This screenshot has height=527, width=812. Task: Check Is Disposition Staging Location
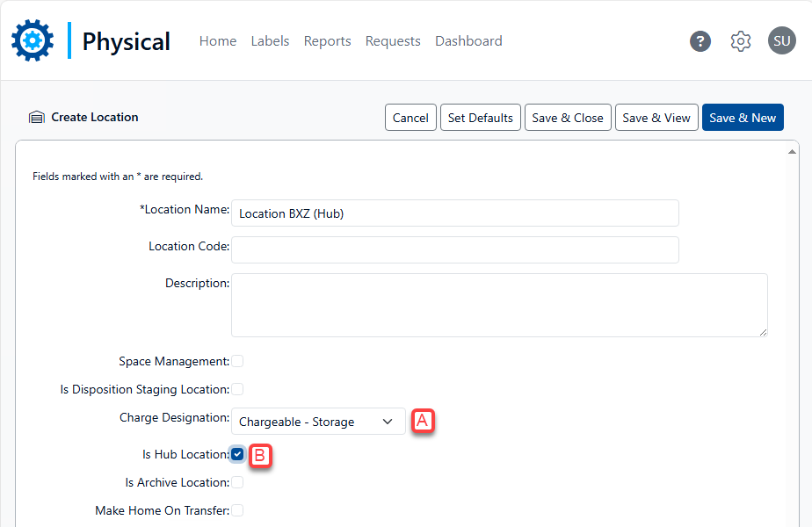[237, 389]
